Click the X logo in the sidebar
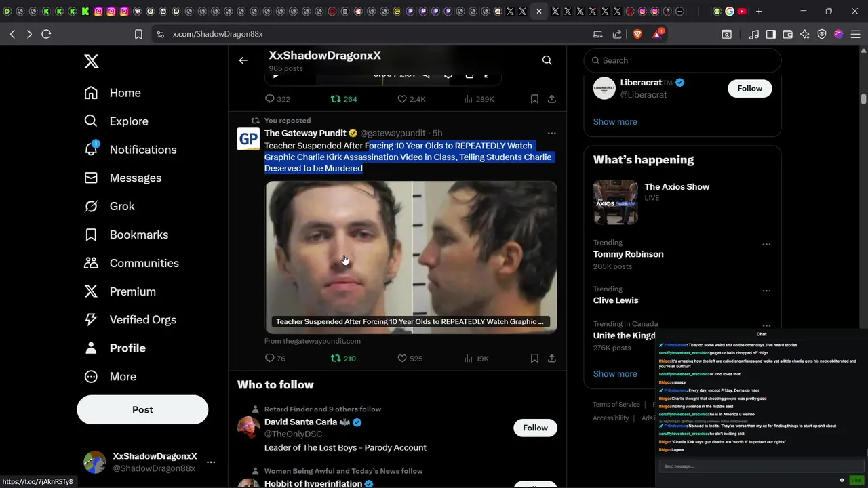This screenshot has height=488, width=868. click(x=92, y=61)
